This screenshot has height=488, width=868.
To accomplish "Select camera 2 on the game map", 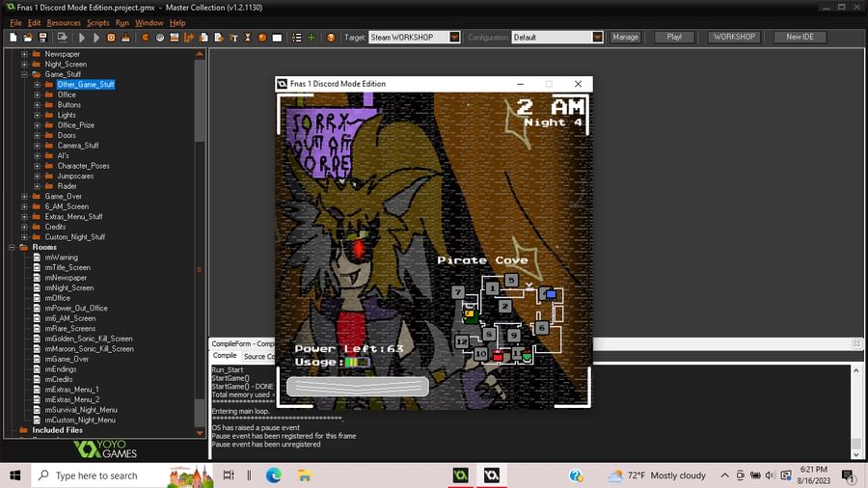I will 504,306.
